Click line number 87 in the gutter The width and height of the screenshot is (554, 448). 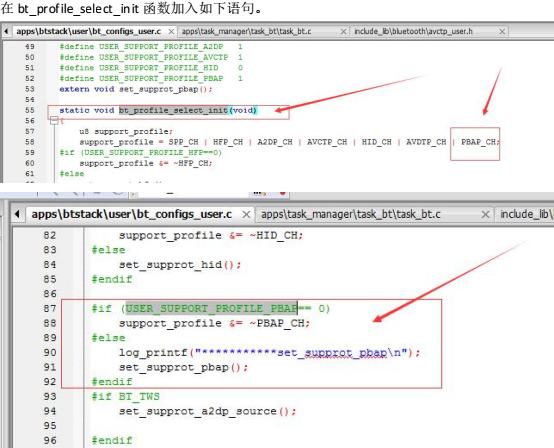(x=50, y=308)
